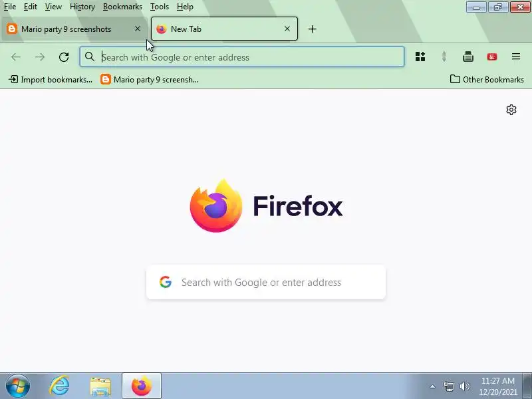
Task: Click the Google G icon in search box
Action: 166,282
